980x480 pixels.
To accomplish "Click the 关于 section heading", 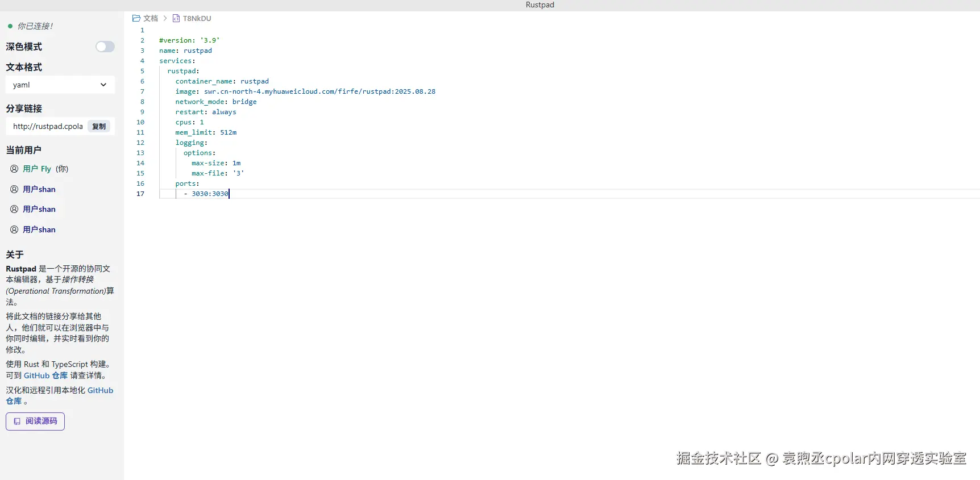I will click(x=15, y=254).
